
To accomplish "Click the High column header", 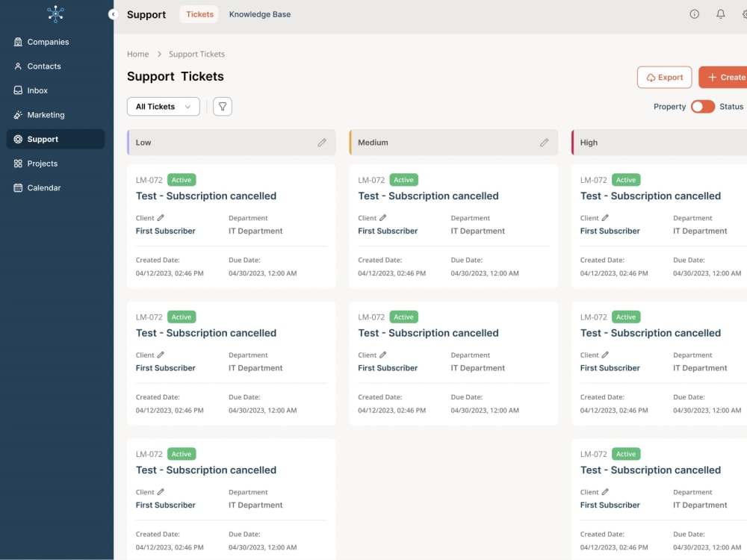I will pos(660,143).
